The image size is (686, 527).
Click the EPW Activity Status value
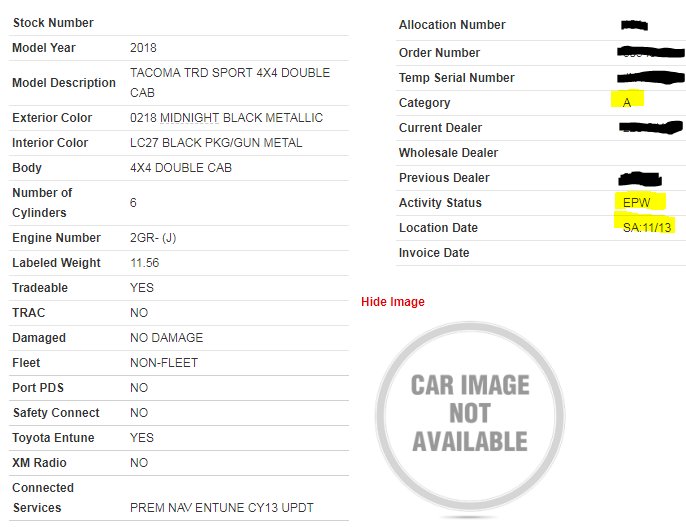[636, 202]
